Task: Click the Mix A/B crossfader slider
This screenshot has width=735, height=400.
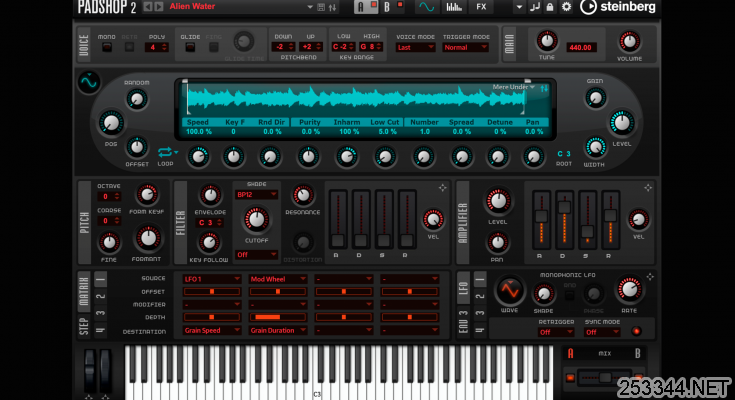Action: pyautogui.click(x=604, y=377)
